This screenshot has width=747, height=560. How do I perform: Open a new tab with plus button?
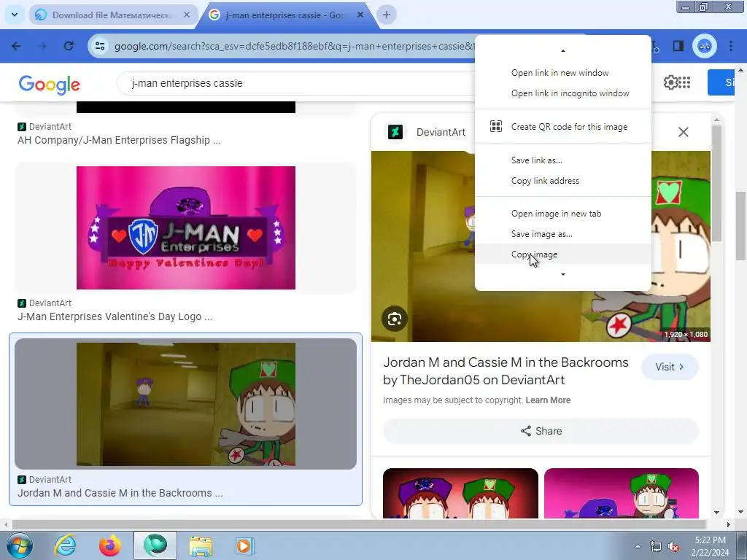pyautogui.click(x=387, y=15)
